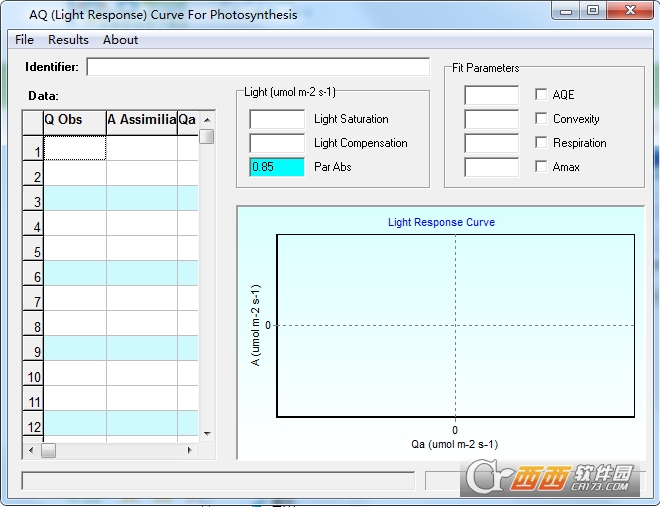Click Q Obs cell in row 2
Image resolution: width=660 pixels, height=507 pixels.
(75, 173)
